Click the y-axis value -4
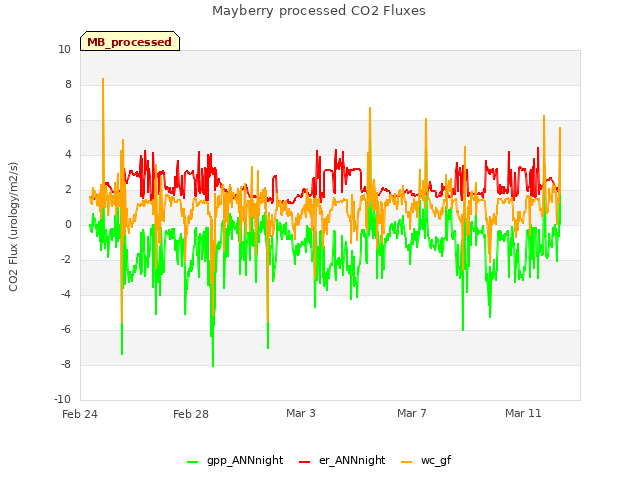640x480 pixels. (x=66, y=294)
